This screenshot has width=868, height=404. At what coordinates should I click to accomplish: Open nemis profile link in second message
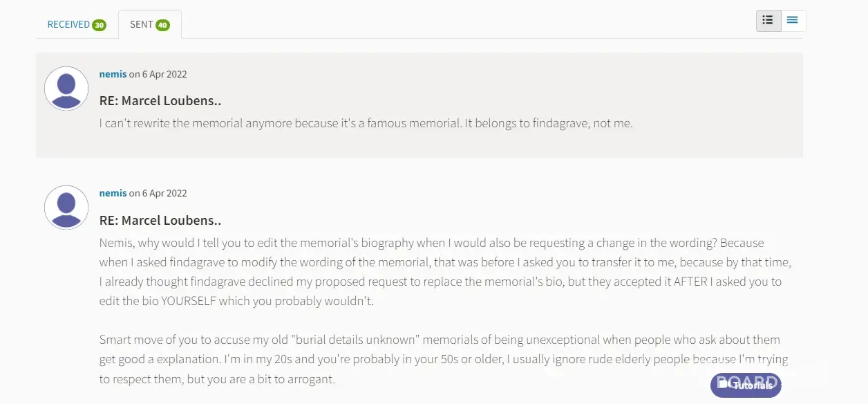(113, 193)
